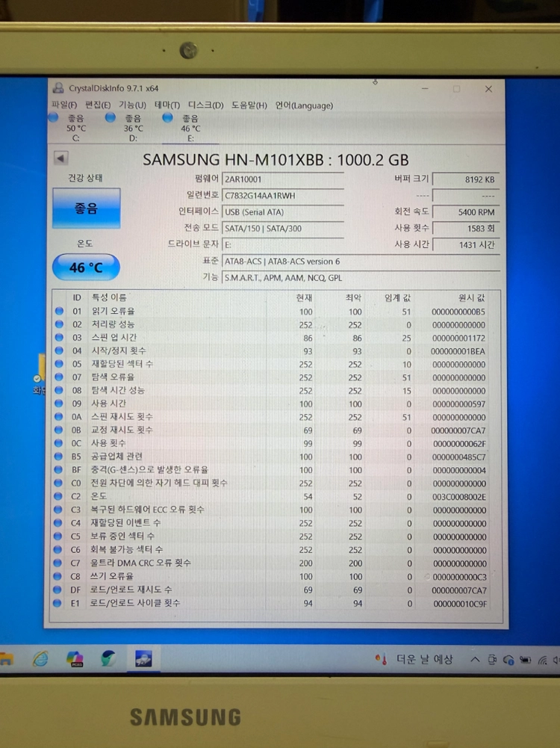Click the 좋음 health status button
The image size is (560, 748).
click(87, 208)
